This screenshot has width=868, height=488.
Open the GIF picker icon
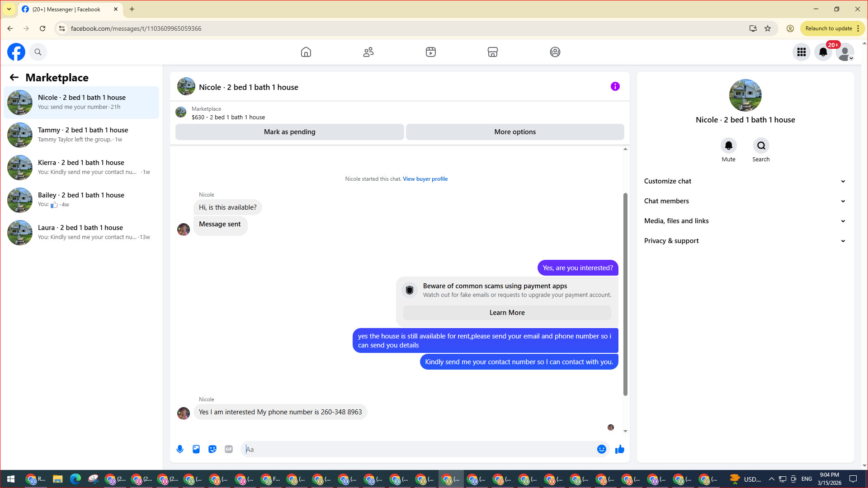click(229, 449)
